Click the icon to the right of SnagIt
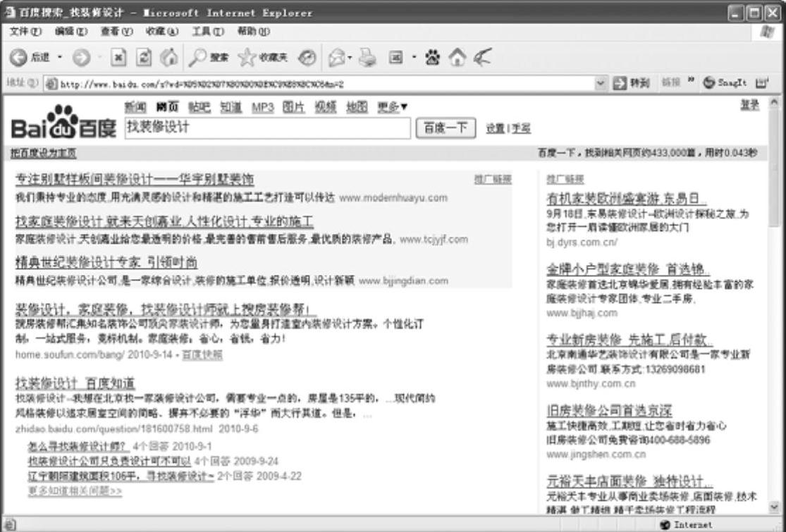Image resolution: width=786 pixels, height=532 pixels. pyautogui.click(x=762, y=82)
